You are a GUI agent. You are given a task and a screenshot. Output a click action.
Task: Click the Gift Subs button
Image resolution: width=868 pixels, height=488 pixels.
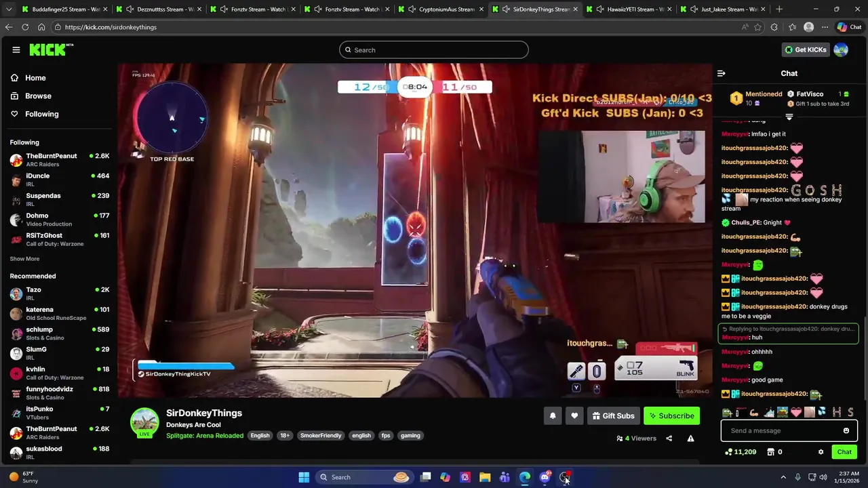(613, 415)
